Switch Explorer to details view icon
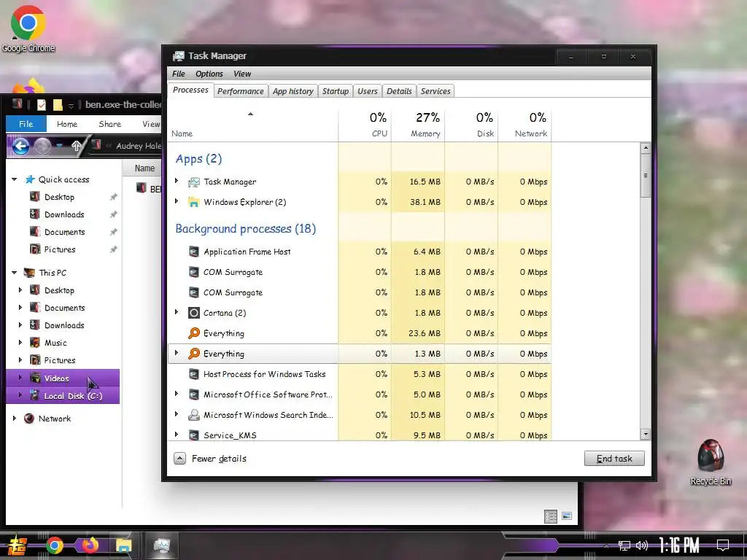The image size is (747, 560). click(551, 517)
